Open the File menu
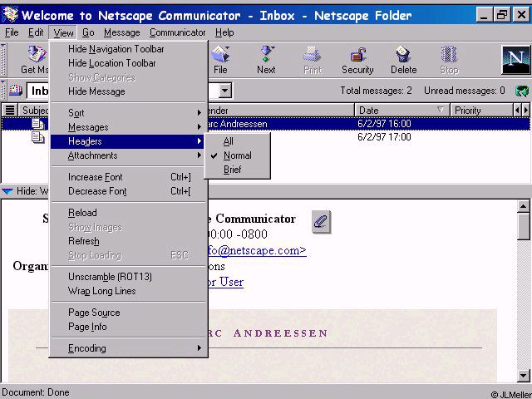This screenshot has height=399, width=532. 12,32
